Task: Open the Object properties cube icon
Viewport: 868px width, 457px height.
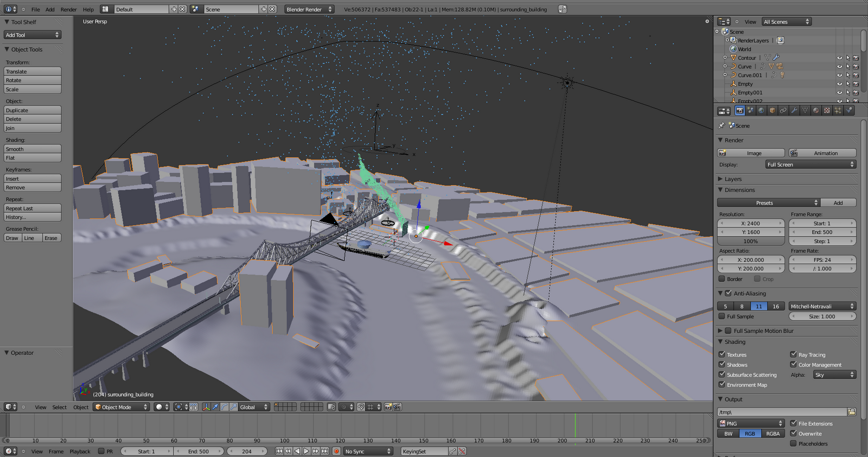Action: pos(773,110)
